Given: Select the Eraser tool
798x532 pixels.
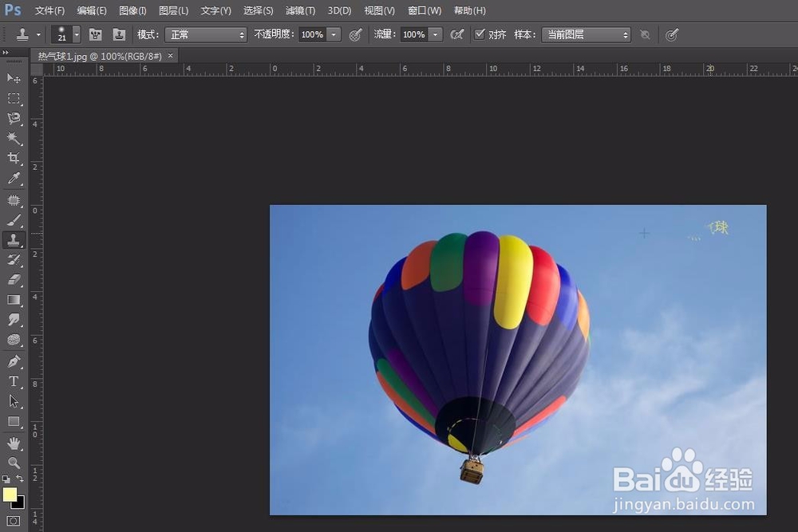Looking at the screenshot, I should pos(14,280).
